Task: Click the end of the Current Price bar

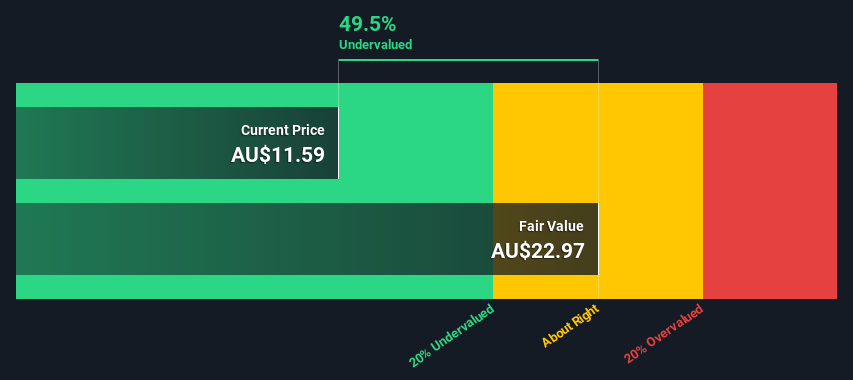Action: tap(338, 143)
